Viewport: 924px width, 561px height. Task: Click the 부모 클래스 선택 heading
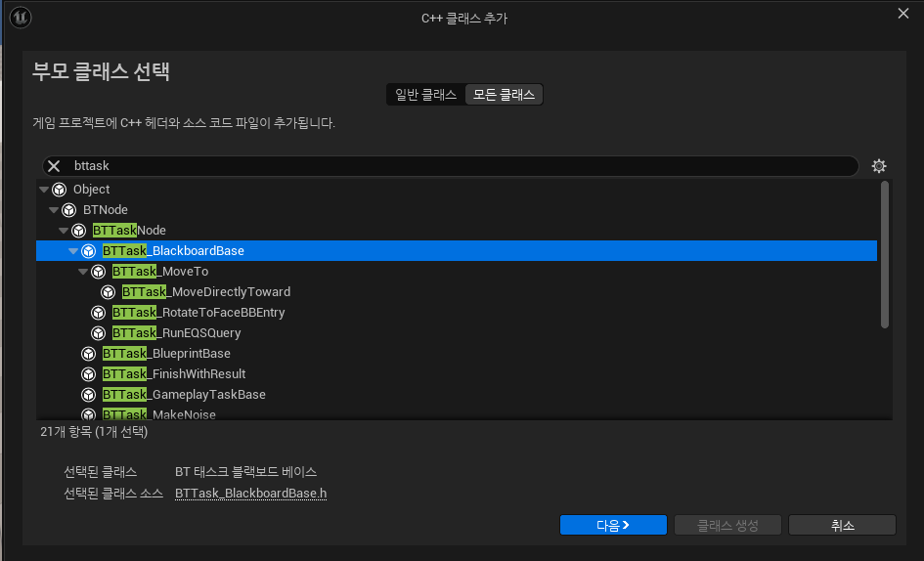coord(101,72)
